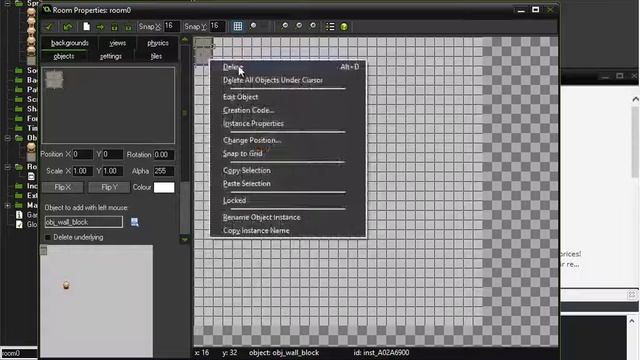Click the Global Game Settings icon
The height and width of the screenshot is (360, 640).
coord(19,224)
